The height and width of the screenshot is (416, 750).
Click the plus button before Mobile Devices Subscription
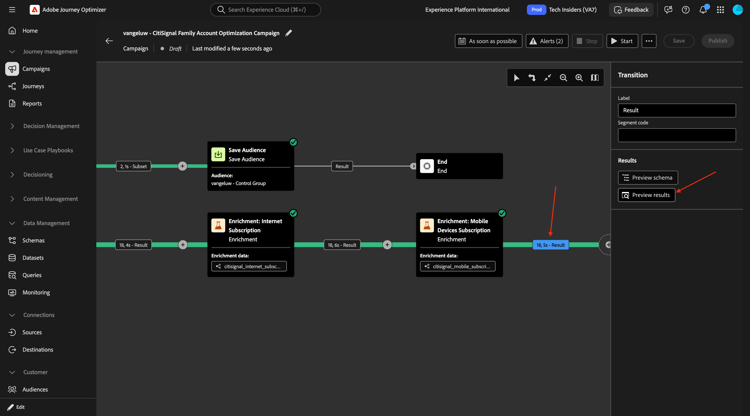(387, 245)
